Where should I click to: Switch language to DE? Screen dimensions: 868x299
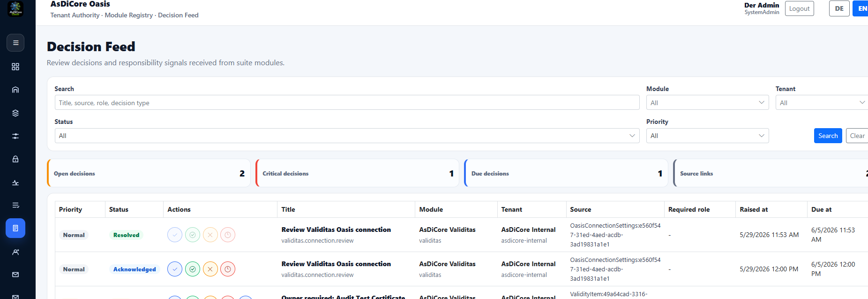point(839,8)
